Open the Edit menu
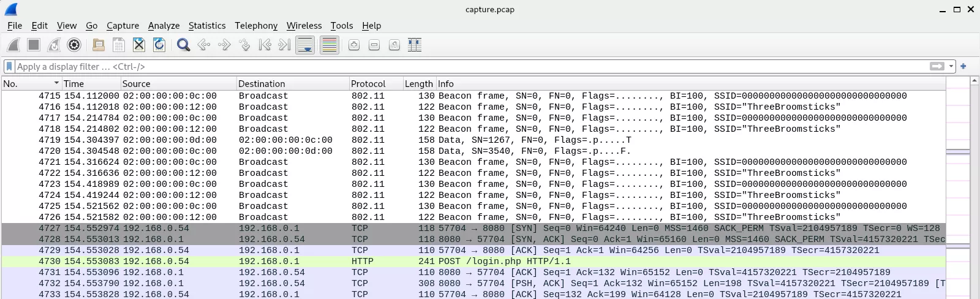The width and height of the screenshot is (980, 299). [x=40, y=26]
